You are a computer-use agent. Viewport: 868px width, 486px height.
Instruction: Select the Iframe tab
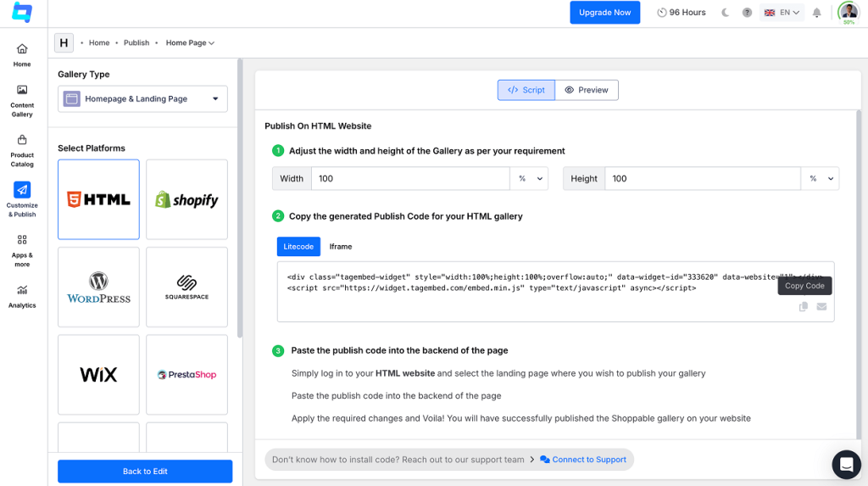(341, 247)
